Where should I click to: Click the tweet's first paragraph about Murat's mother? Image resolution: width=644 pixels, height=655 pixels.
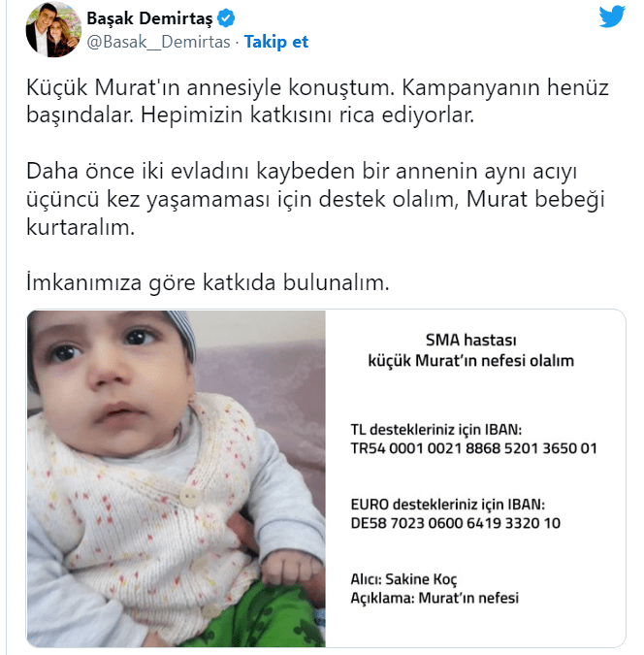click(x=317, y=101)
